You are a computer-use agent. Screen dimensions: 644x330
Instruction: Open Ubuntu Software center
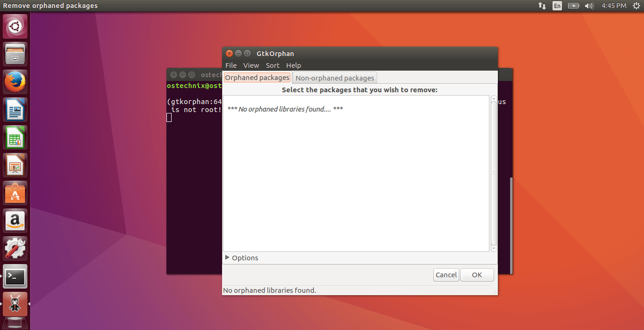(15, 193)
